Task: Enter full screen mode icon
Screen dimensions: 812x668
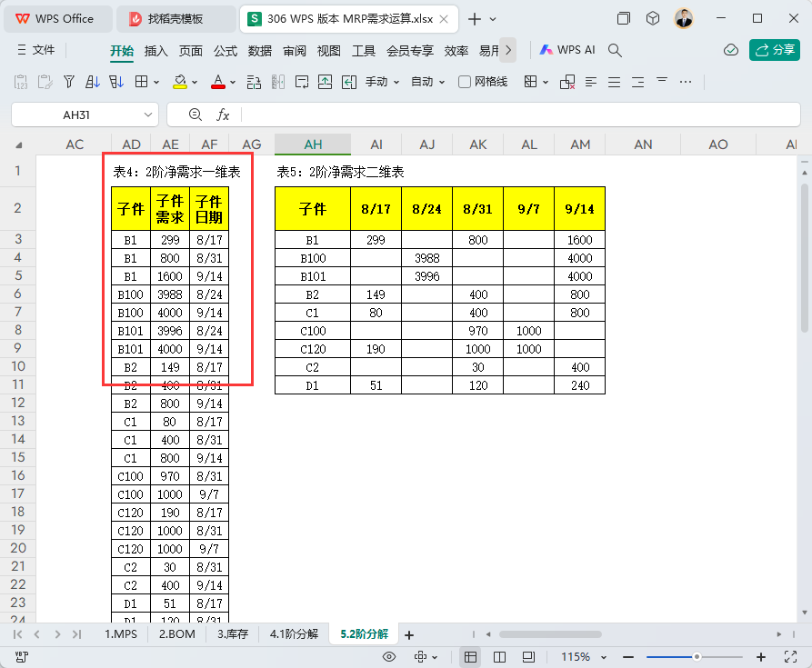Action: click(x=790, y=656)
